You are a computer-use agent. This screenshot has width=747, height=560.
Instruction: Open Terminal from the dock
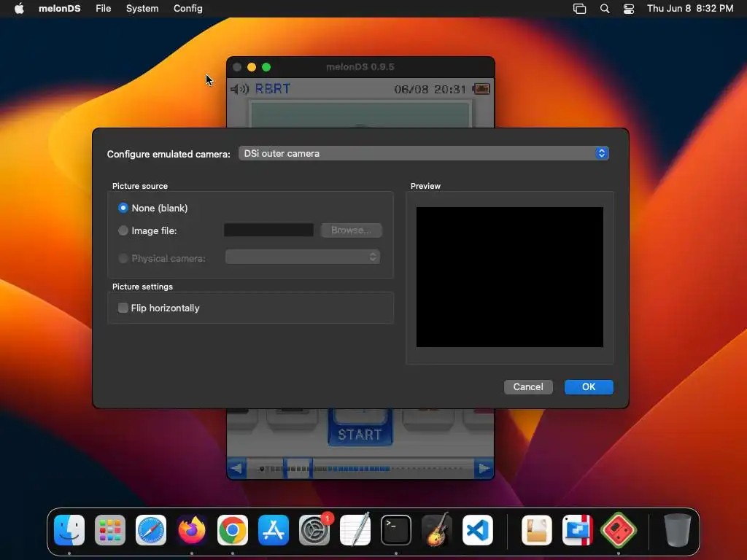pyautogui.click(x=396, y=530)
